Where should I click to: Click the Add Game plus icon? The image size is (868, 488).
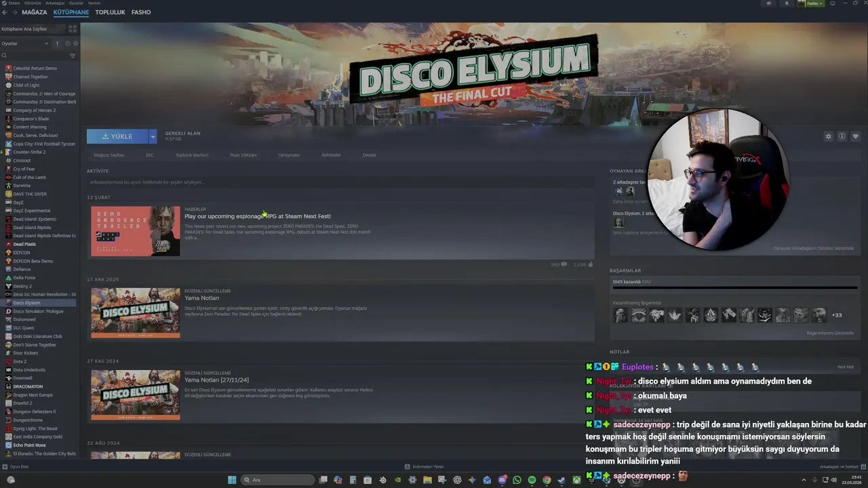(x=3, y=466)
